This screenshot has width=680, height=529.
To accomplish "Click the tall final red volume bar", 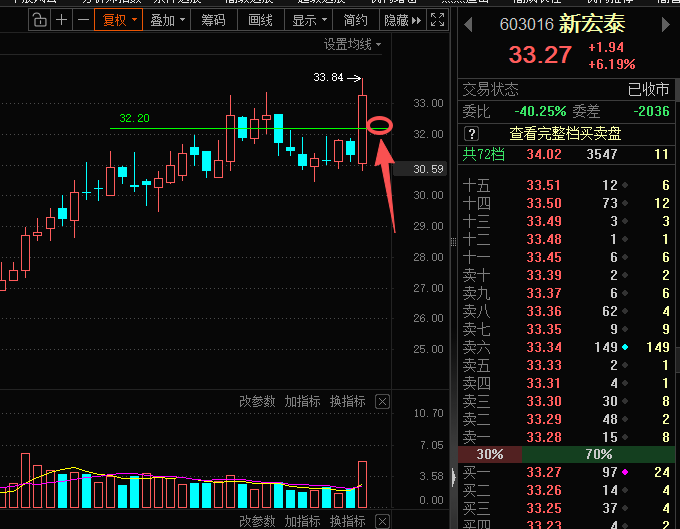I will [x=363, y=484].
